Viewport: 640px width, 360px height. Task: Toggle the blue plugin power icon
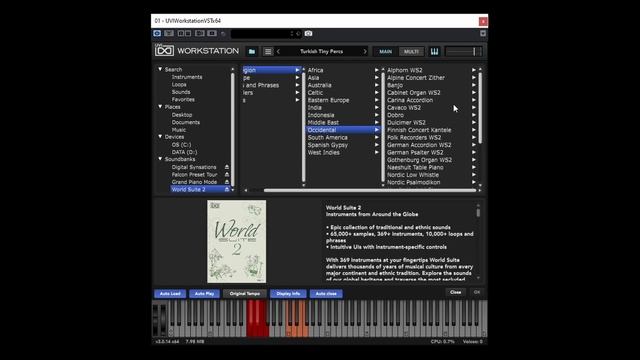click(157, 33)
